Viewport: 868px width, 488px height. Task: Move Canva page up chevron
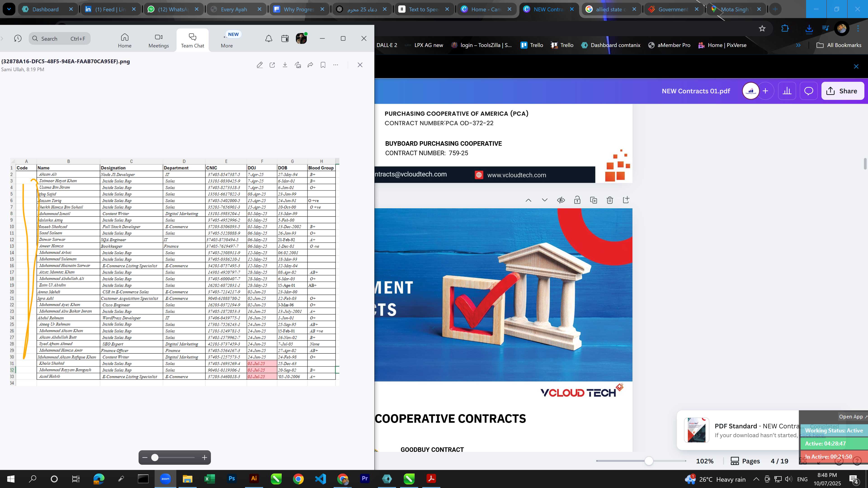coord(528,200)
